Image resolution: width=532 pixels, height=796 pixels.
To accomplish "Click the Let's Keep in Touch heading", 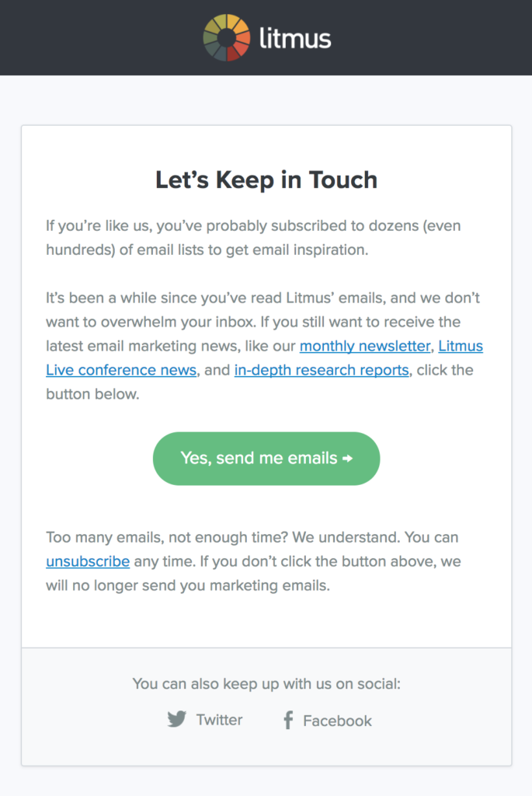I will 266,180.
